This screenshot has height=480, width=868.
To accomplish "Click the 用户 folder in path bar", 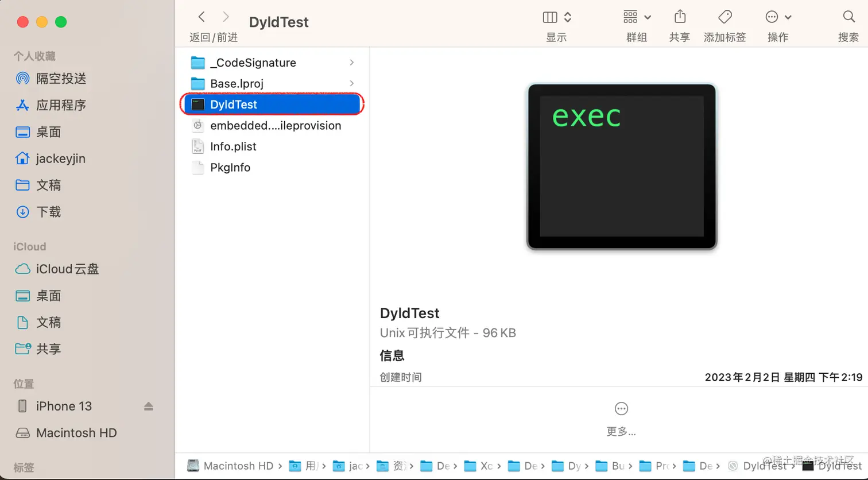I will pyautogui.click(x=304, y=466).
